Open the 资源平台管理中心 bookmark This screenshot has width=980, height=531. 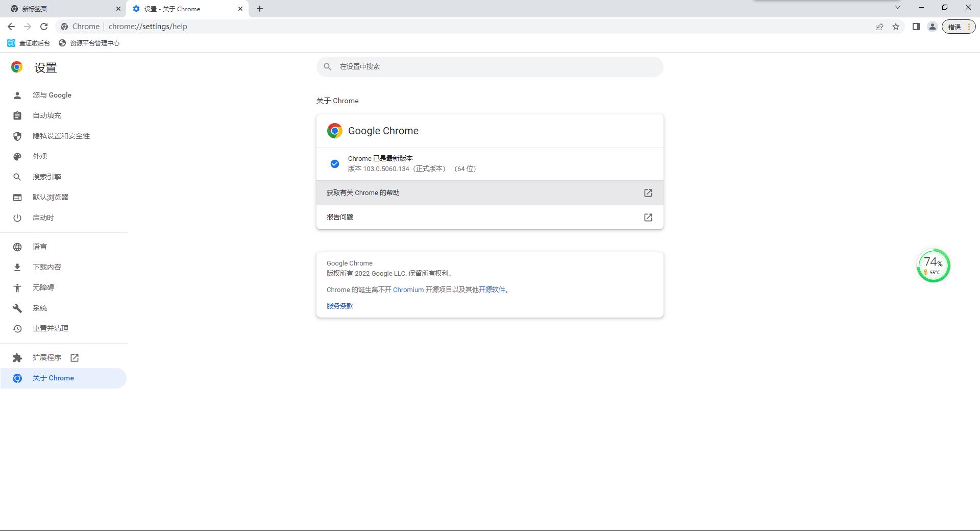(89, 43)
